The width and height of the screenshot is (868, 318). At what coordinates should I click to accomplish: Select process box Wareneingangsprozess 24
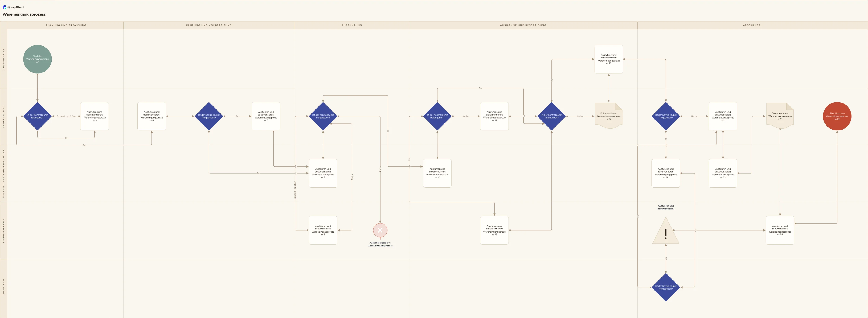780,230
